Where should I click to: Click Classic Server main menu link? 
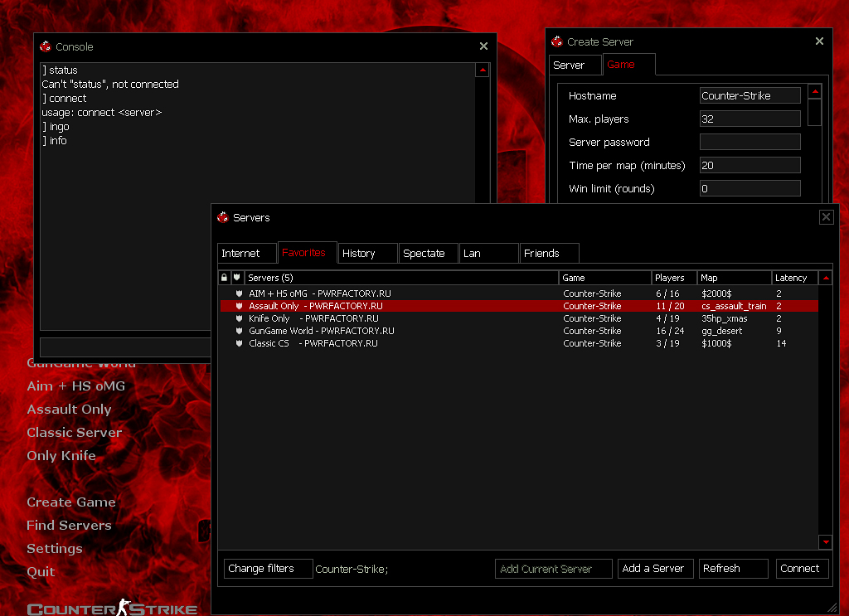tap(75, 433)
